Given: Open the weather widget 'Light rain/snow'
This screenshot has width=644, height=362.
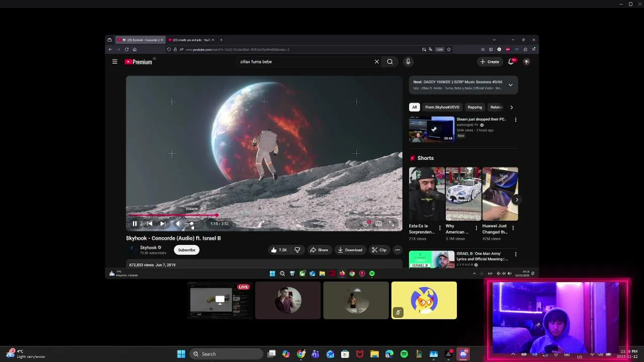Looking at the screenshot, I should pyautogui.click(x=25, y=354).
